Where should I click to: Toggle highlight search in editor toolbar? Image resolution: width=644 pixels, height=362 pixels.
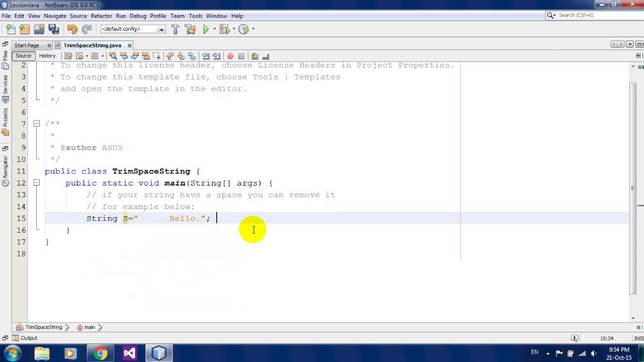click(146, 56)
